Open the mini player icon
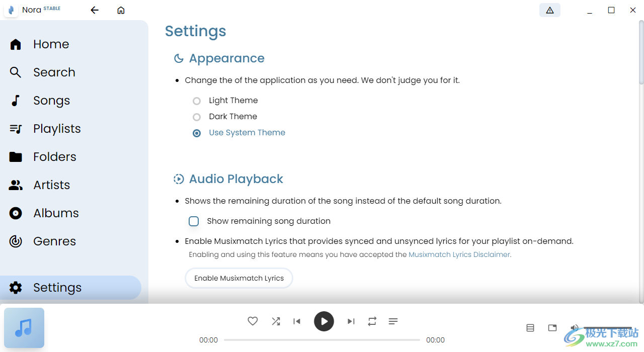 coord(552,328)
